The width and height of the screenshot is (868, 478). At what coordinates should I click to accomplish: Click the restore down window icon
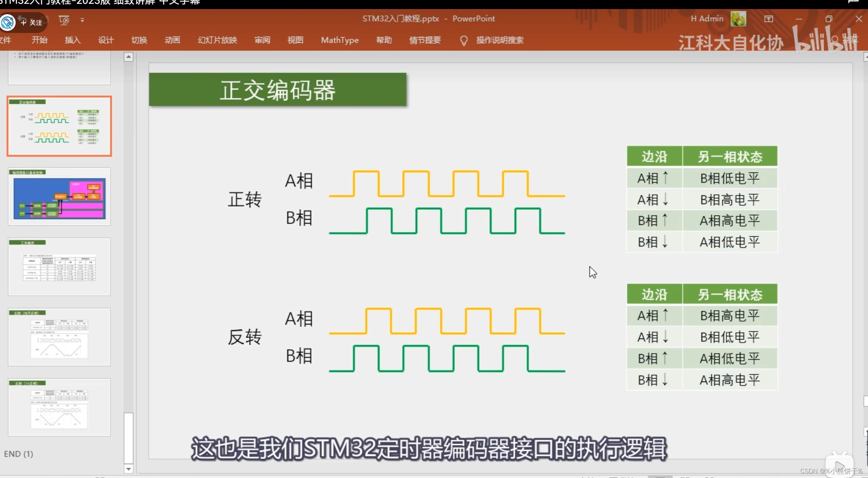pyautogui.click(x=828, y=19)
